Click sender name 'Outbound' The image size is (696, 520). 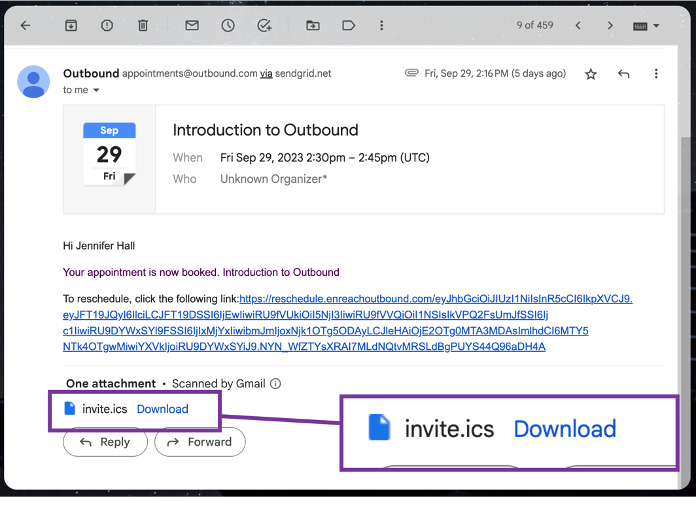tap(91, 73)
